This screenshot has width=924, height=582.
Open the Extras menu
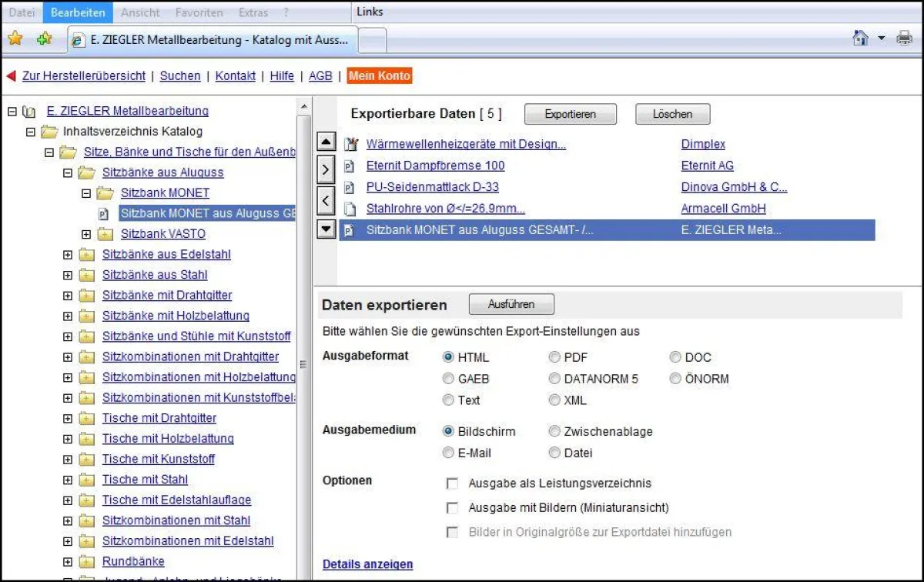(x=253, y=12)
